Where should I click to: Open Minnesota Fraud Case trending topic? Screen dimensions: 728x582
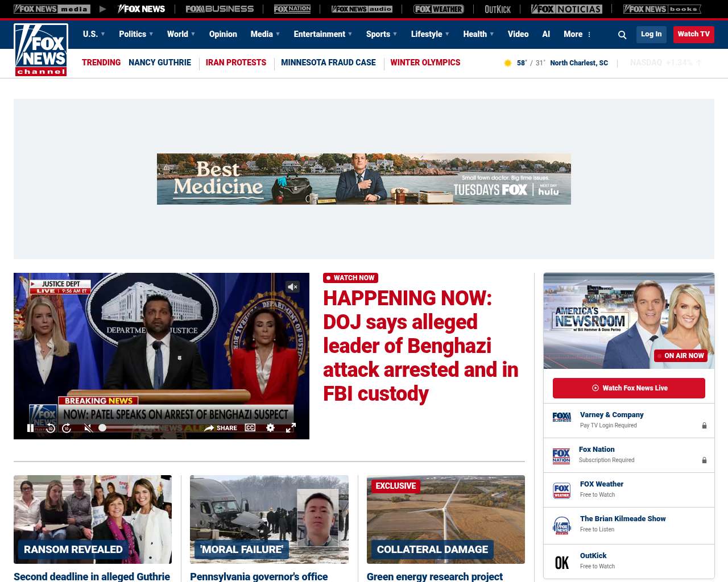(x=328, y=63)
